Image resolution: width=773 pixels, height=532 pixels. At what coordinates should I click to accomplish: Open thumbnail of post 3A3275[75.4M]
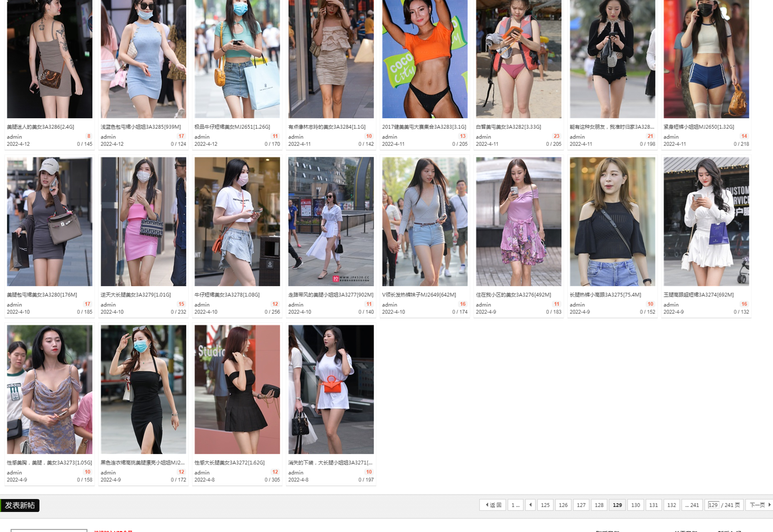point(612,222)
